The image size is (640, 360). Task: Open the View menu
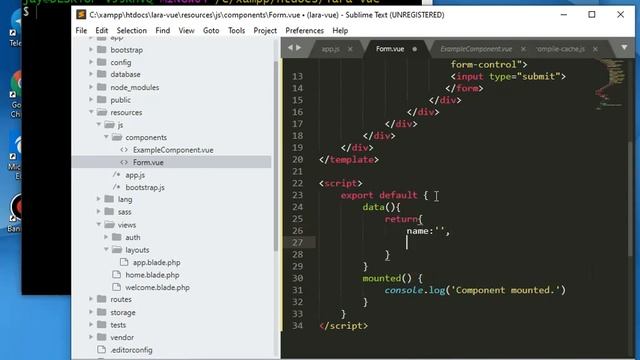pos(186,31)
